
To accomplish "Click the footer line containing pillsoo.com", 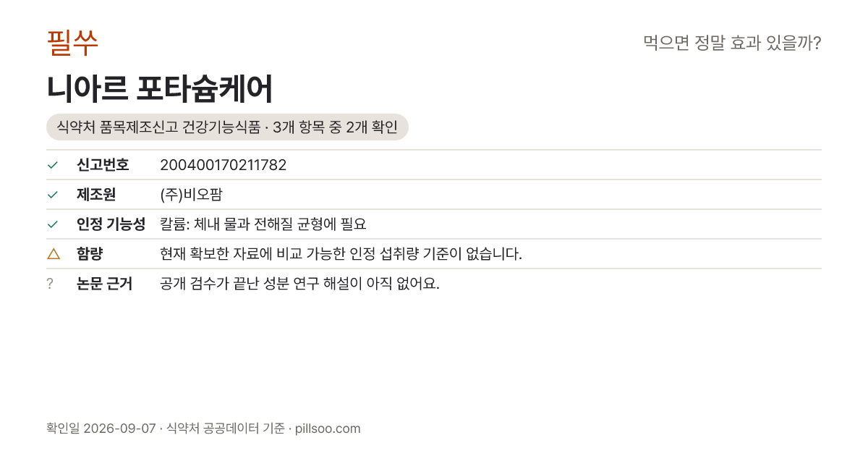I will pos(203,428).
